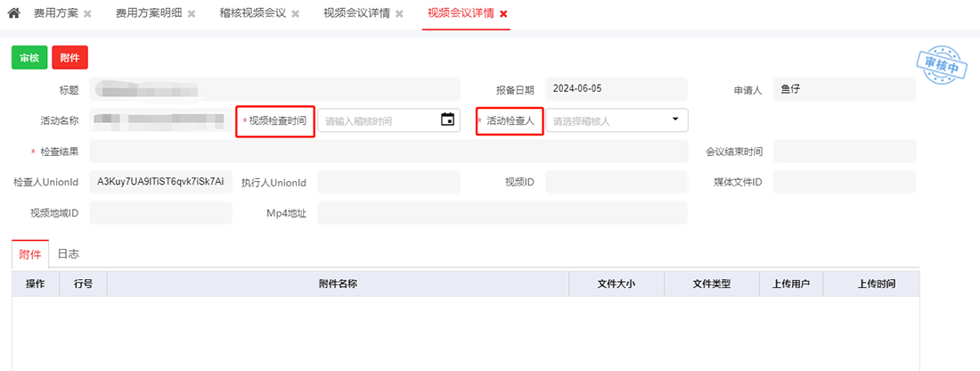Viewport: 980px width, 371px height.
Task: Click the 上传时间 column header
Action: pos(876,284)
